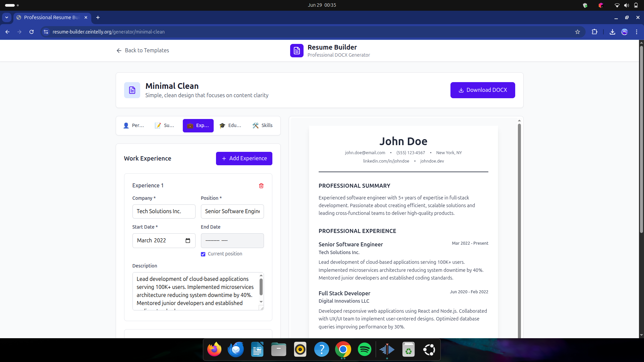The image size is (644, 362).
Task: Uncheck the Current position checkbox
Action: (x=203, y=254)
